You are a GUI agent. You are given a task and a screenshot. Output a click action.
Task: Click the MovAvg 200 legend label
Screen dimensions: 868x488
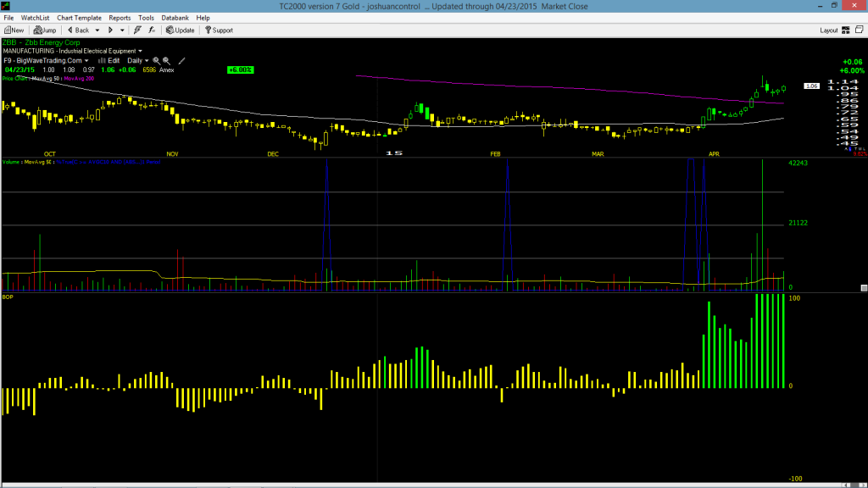[79, 79]
